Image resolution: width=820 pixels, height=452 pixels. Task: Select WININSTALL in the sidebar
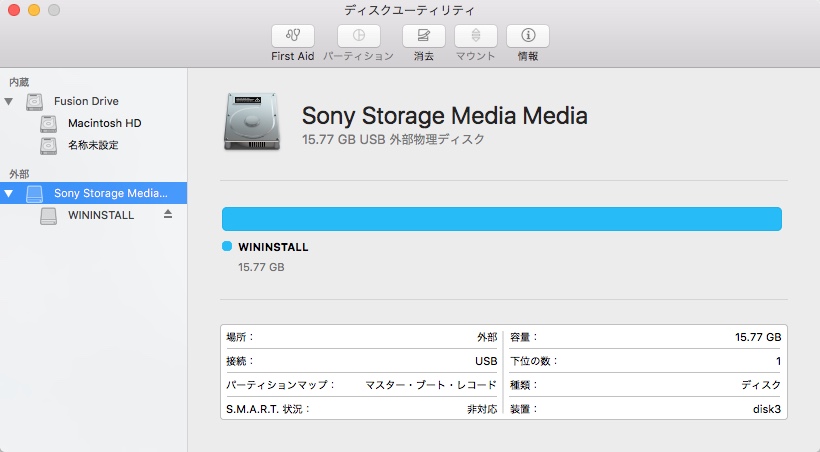(101, 215)
